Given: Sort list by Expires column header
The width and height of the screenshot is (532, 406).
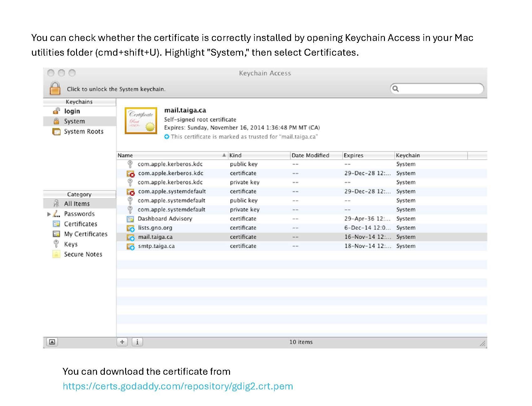Looking at the screenshot, I should (368, 155).
